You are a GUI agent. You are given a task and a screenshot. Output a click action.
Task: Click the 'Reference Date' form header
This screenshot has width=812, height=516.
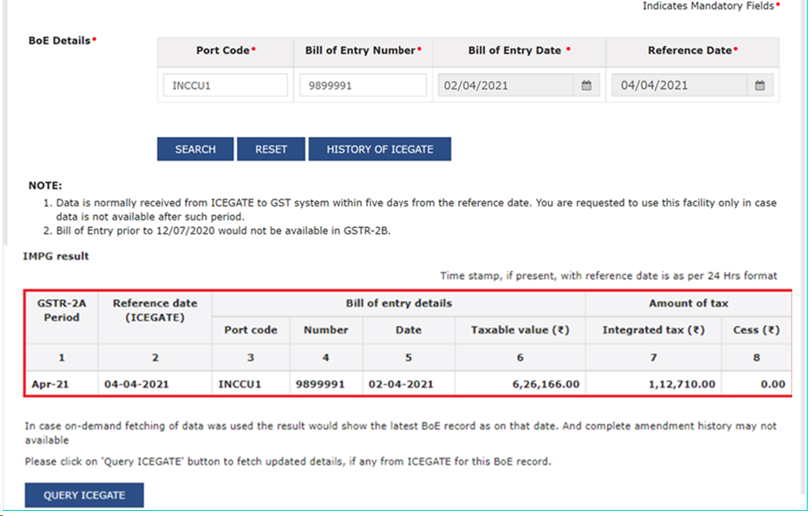[x=692, y=50]
